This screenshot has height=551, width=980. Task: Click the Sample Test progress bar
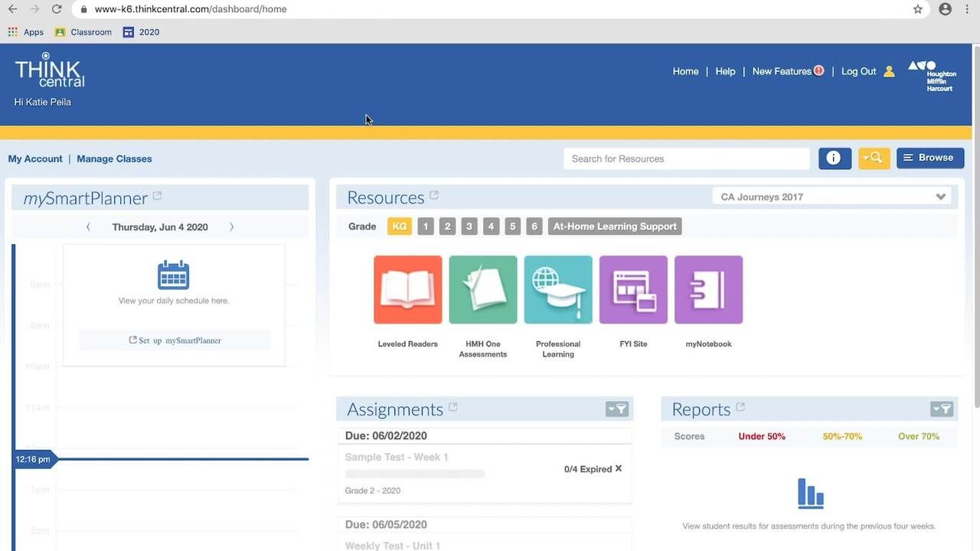click(x=415, y=474)
